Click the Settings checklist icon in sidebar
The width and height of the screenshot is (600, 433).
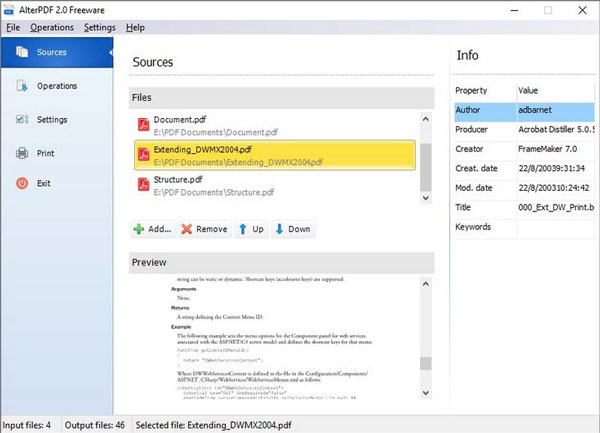click(22, 120)
